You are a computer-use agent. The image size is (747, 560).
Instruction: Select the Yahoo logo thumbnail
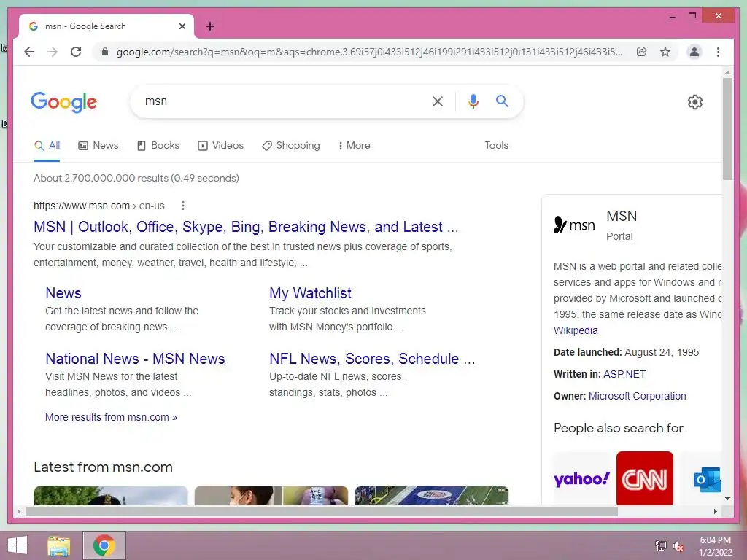coord(581,478)
